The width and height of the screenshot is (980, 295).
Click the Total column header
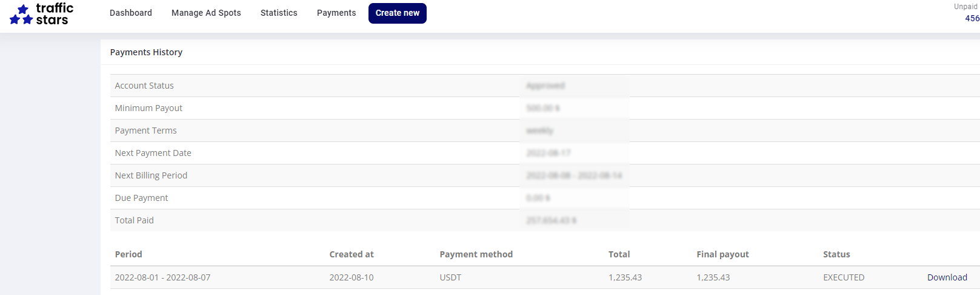point(619,254)
